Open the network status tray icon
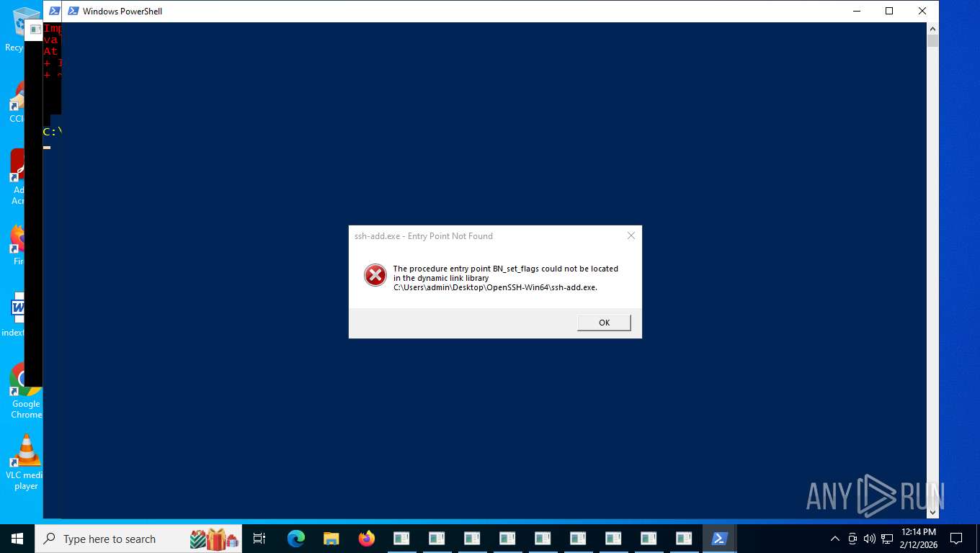 887,539
